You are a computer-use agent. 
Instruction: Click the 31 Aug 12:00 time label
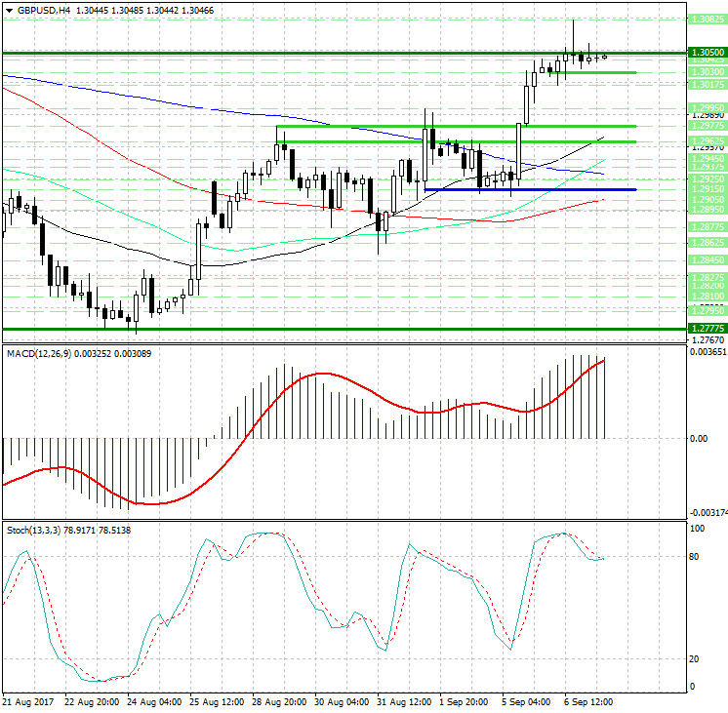tap(404, 701)
